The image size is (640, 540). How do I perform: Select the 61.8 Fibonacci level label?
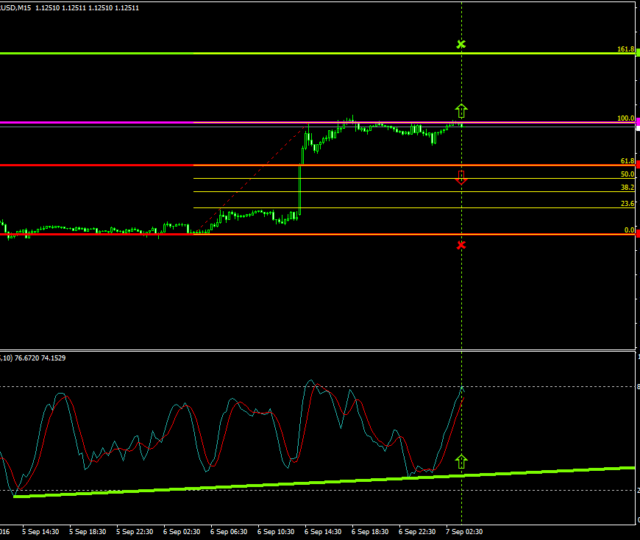pyautogui.click(x=628, y=161)
